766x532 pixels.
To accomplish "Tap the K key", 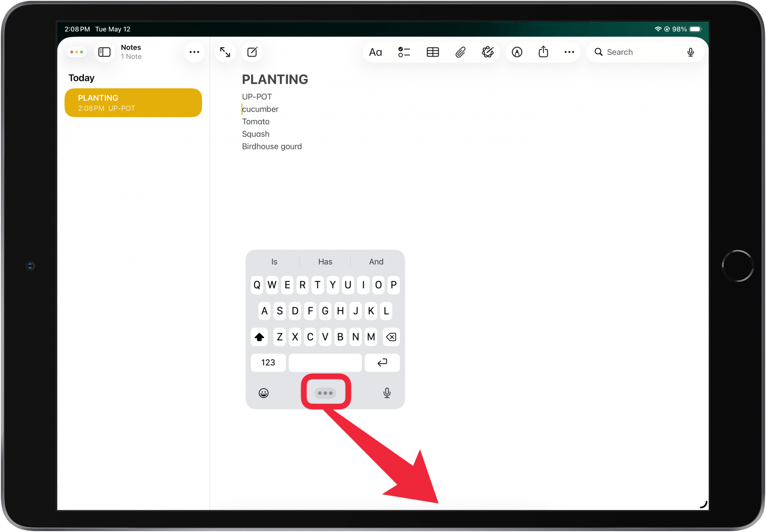I will coord(371,311).
